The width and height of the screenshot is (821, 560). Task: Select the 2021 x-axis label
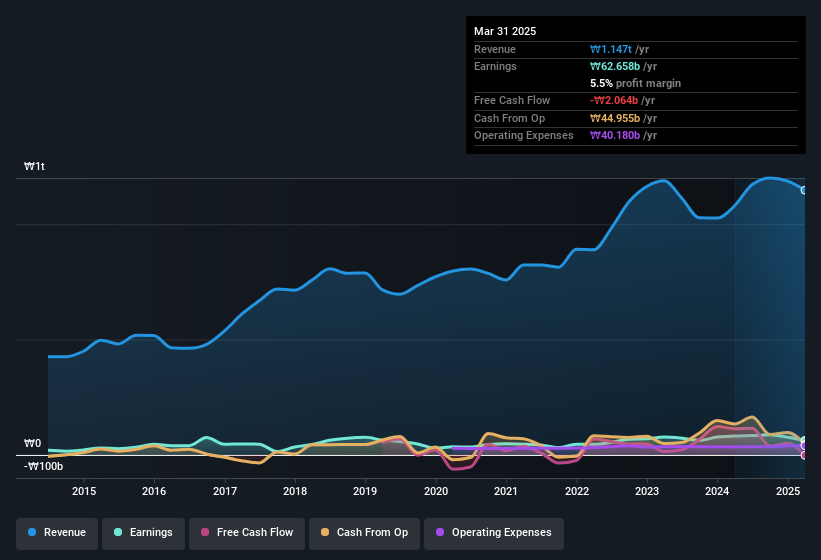[506, 491]
